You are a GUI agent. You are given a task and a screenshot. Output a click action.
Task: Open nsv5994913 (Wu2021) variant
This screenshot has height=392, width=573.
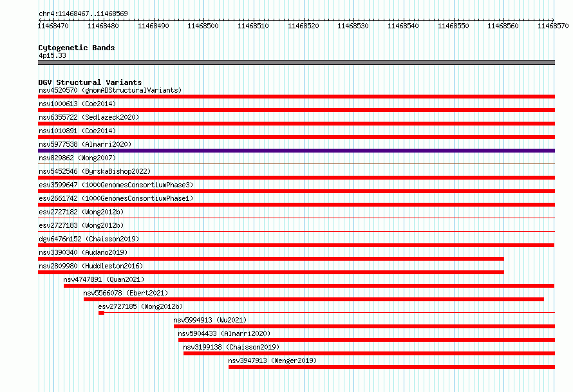click(x=210, y=320)
